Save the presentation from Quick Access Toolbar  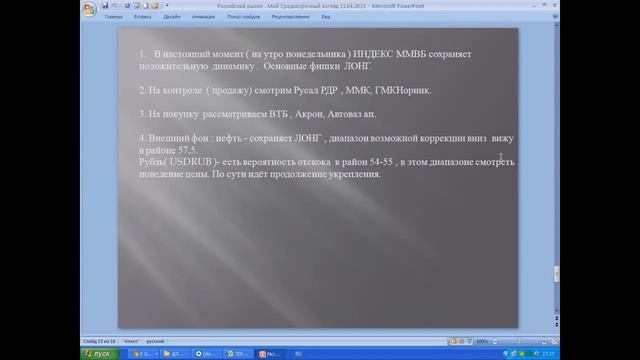(x=105, y=6)
